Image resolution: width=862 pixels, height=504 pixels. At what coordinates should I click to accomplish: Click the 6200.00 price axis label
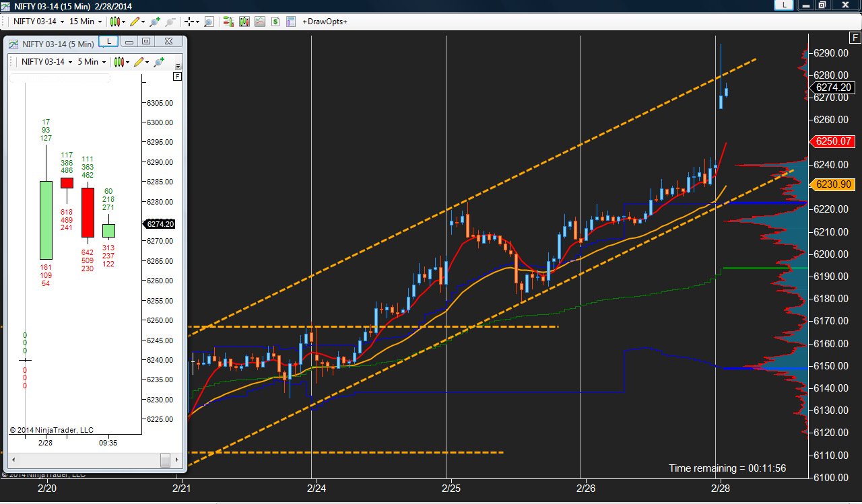click(832, 254)
